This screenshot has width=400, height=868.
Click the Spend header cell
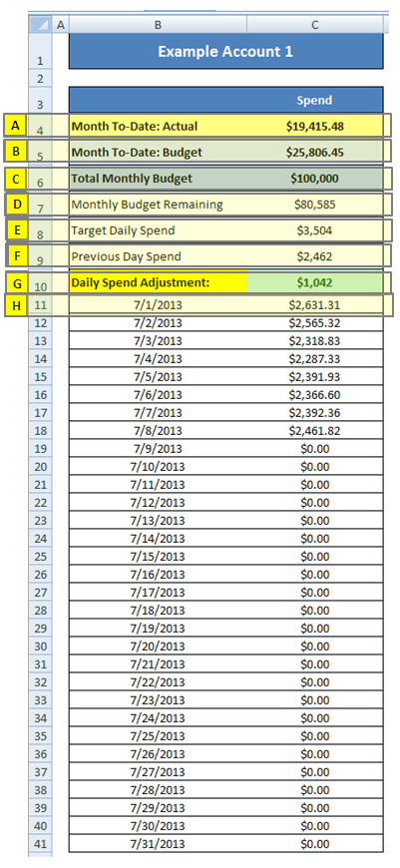point(315,100)
